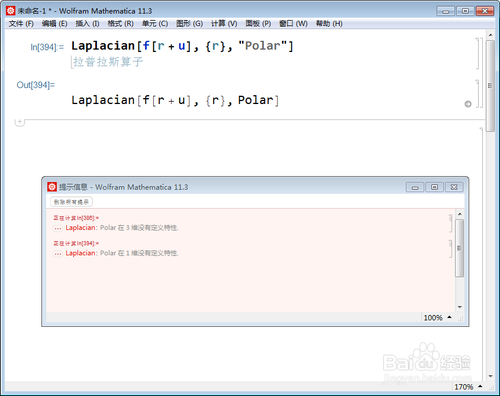
Task: Close the main Mathematica window
Action: tap(485, 11)
